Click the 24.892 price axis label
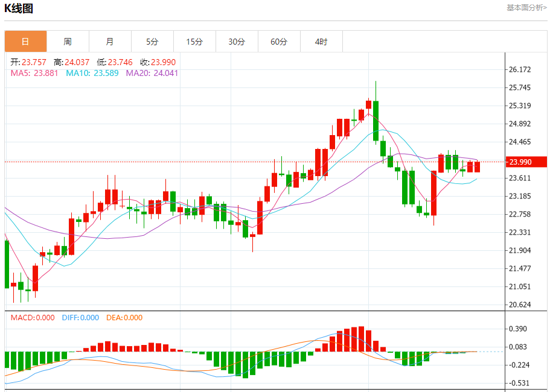 pos(520,124)
